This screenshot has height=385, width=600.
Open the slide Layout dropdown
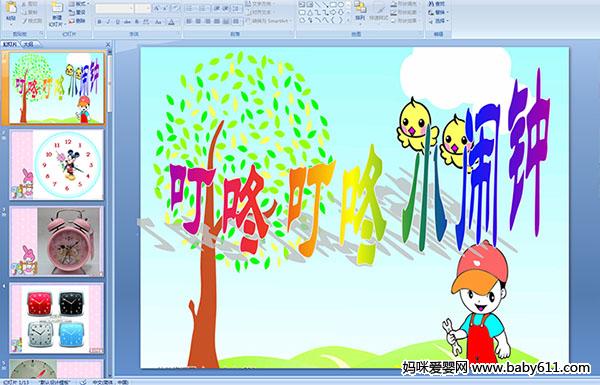click(78, 4)
